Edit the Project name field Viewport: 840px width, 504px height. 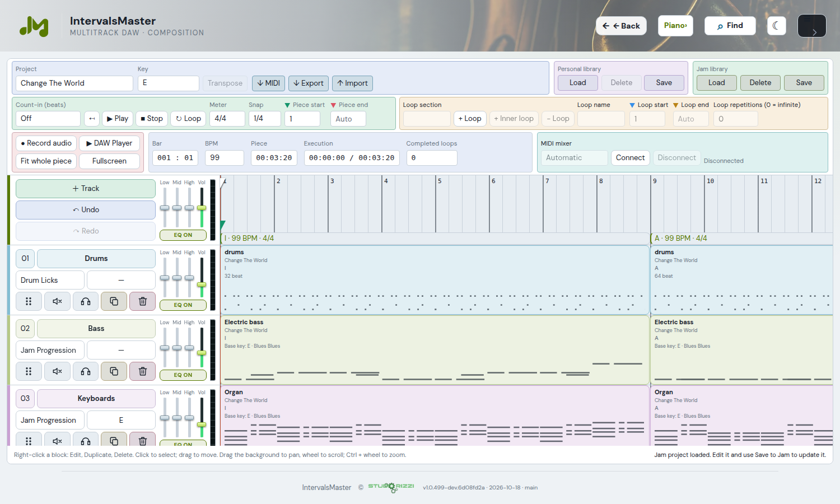click(74, 83)
